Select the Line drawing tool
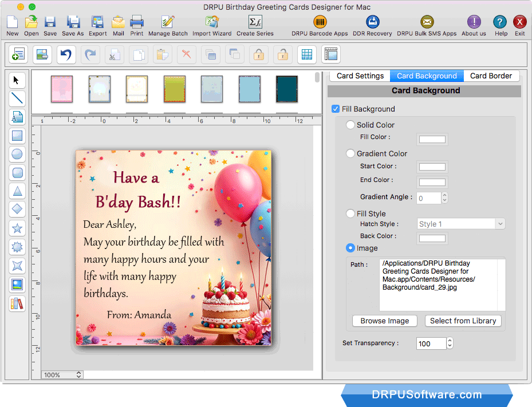 [x=17, y=98]
